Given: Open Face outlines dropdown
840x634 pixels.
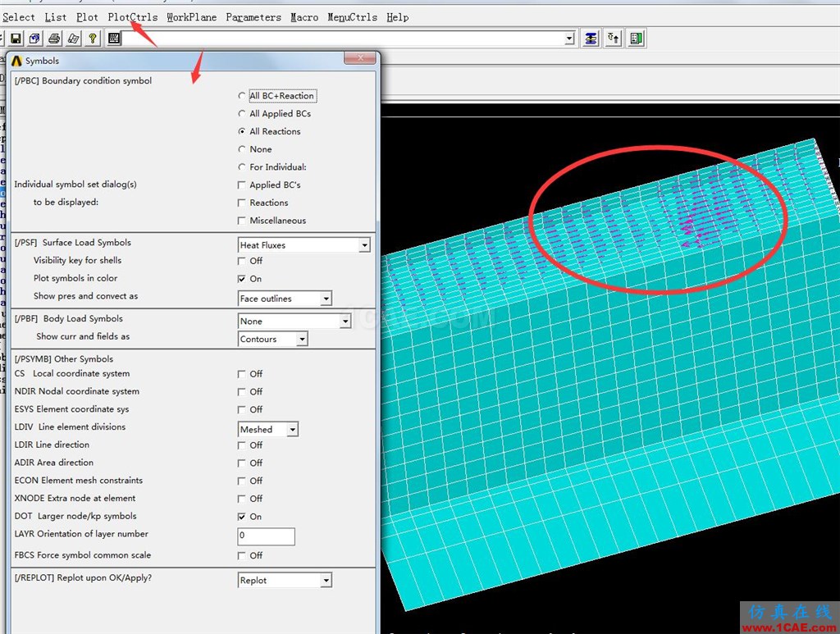Looking at the screenshot, I should [x=326, y=299].
